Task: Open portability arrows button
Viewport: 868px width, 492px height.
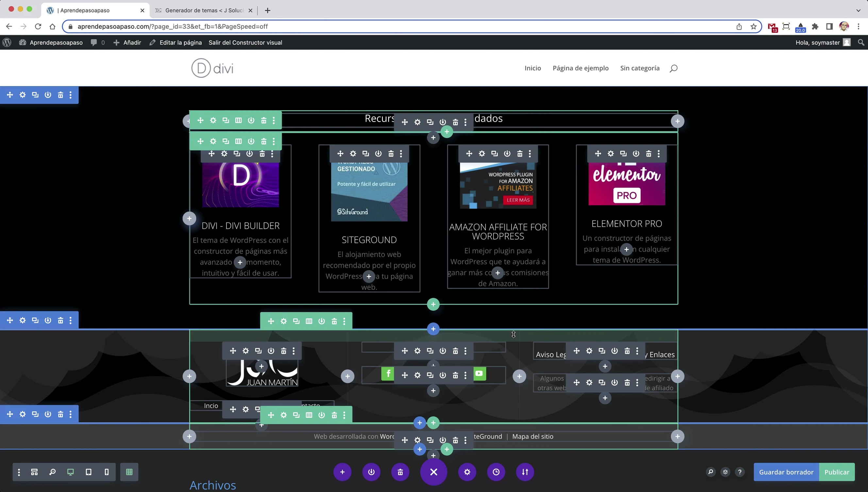Action: [525, 472]
